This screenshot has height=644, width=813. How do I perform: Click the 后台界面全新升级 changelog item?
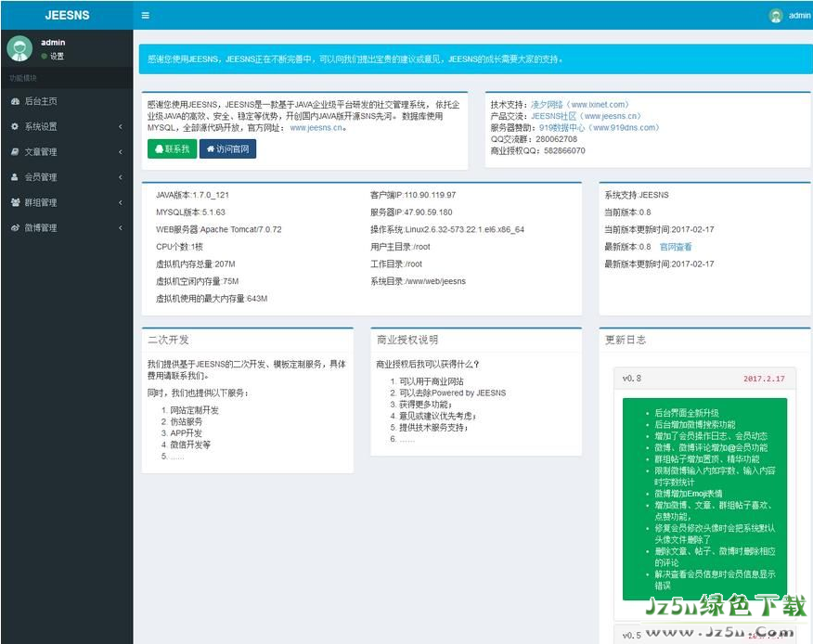point(687,413)
